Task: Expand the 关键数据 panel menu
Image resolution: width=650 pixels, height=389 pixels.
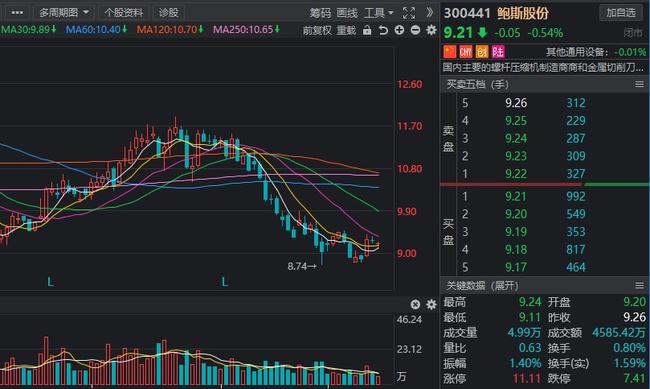Action: click(x=639, y=286)
